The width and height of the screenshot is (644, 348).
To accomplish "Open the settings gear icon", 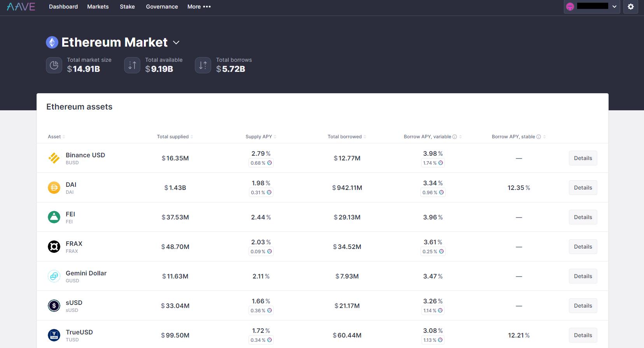I will click(631, 7).
